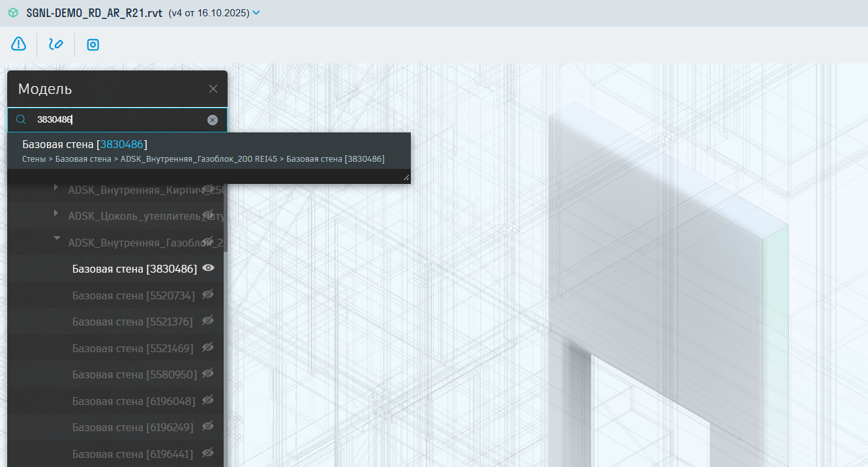Select Базовая стена [5521376] in tree
Screen dimensions: 868x467
[133, 322]
